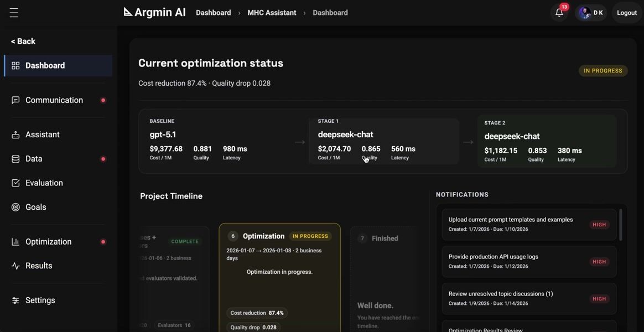Click the notifications panel scrollbar

[x=620, y=225]
